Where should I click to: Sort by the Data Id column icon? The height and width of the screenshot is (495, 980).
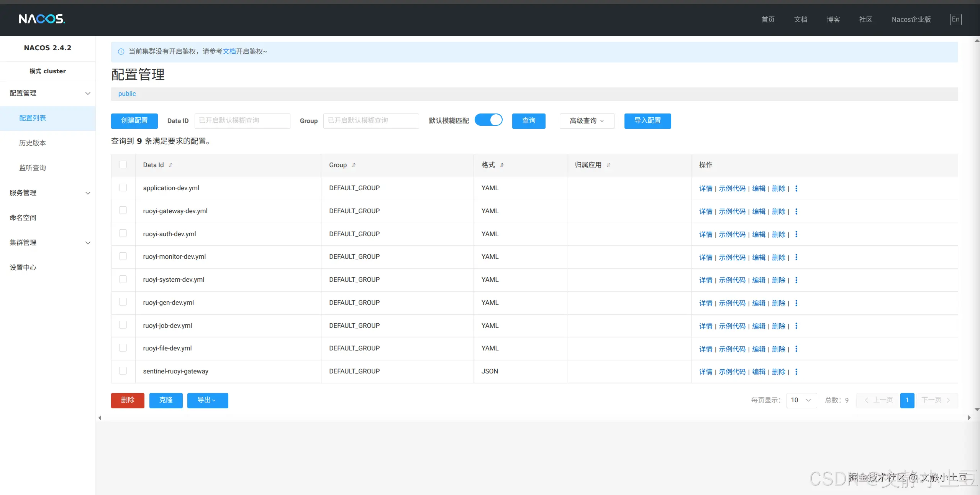170,165
